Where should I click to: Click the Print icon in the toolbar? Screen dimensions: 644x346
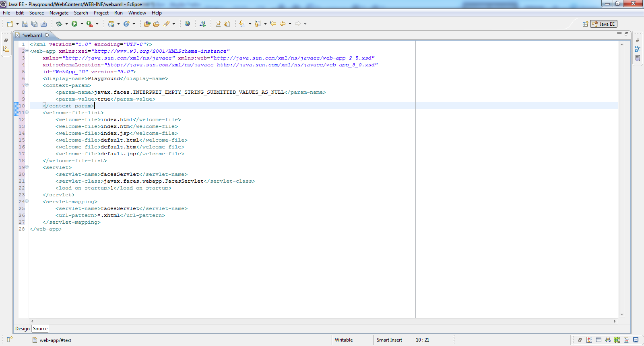coord(43,24)
